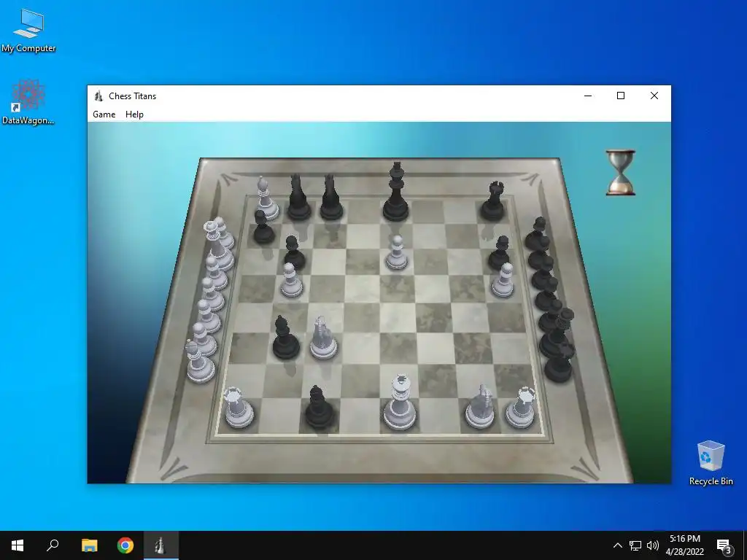Select the white bishop in the top-left corner
Image resolution: width=747 pixels, height=560 pixels.
266,198
